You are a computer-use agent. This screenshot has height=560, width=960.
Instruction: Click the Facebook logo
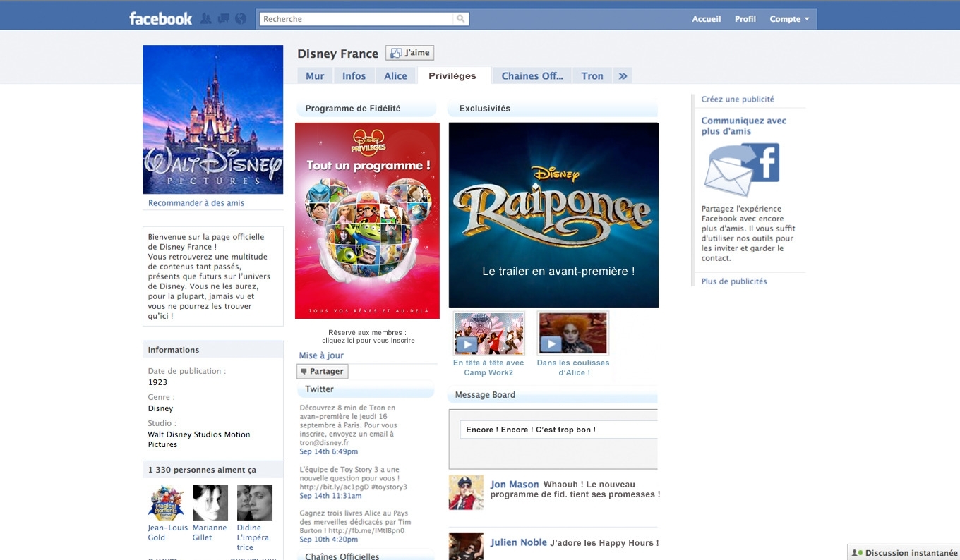click(160, 19)
